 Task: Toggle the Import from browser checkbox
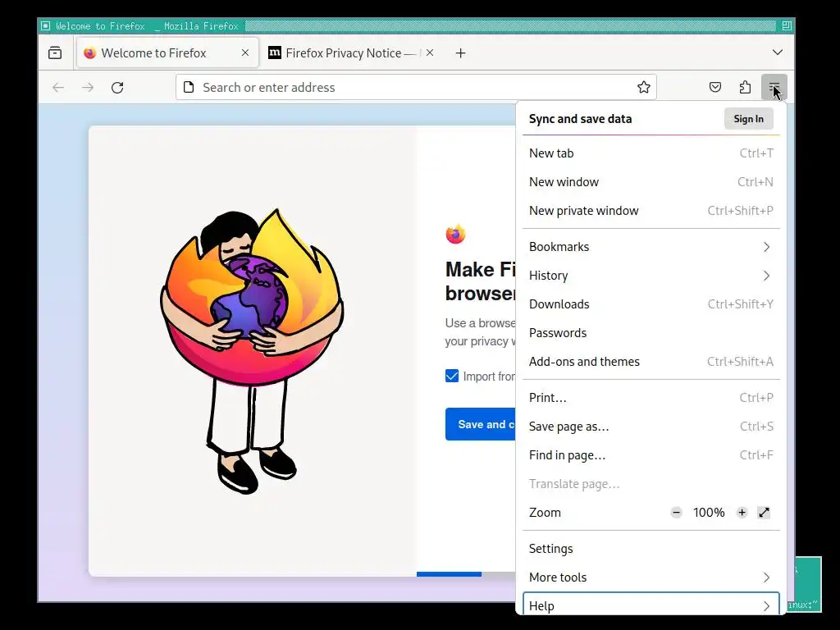(x=452, y=376)
